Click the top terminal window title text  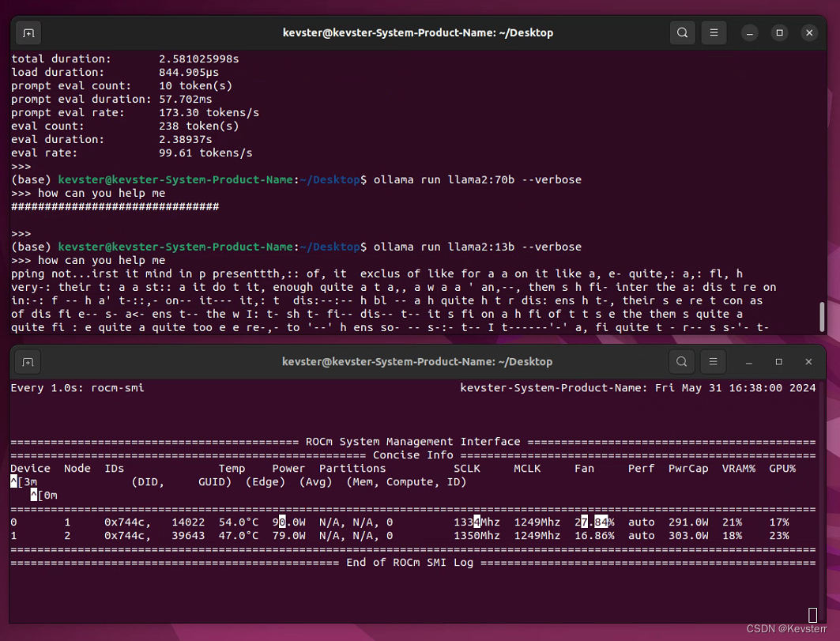[418, 32]
